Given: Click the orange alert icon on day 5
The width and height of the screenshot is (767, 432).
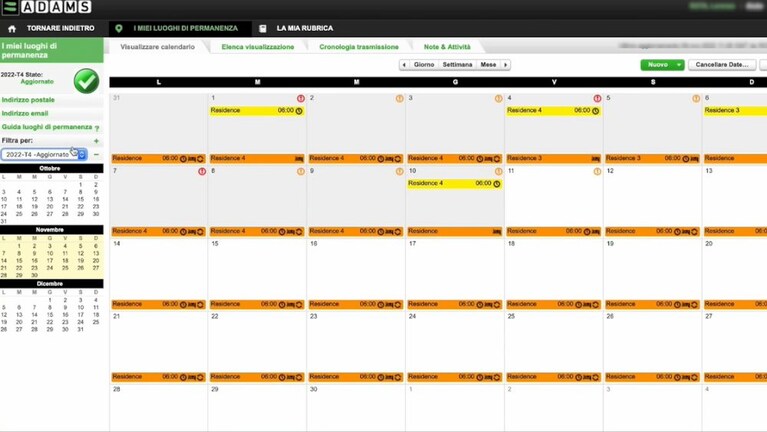Looking at the screenshot, I should pyautogui.click(x=696, y=98).
